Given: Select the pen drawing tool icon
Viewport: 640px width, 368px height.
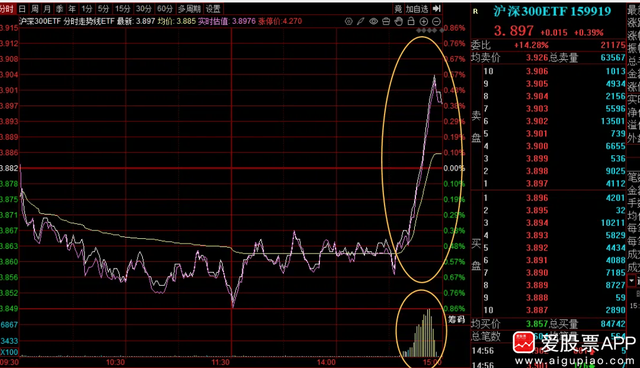Looking at the screenshot, I should coord(360,21).
